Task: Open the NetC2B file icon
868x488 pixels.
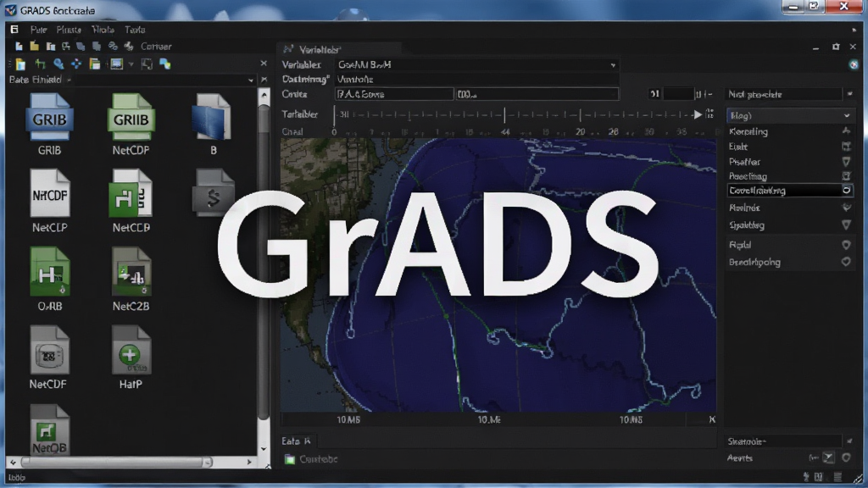Action: (x=131, y=272)
